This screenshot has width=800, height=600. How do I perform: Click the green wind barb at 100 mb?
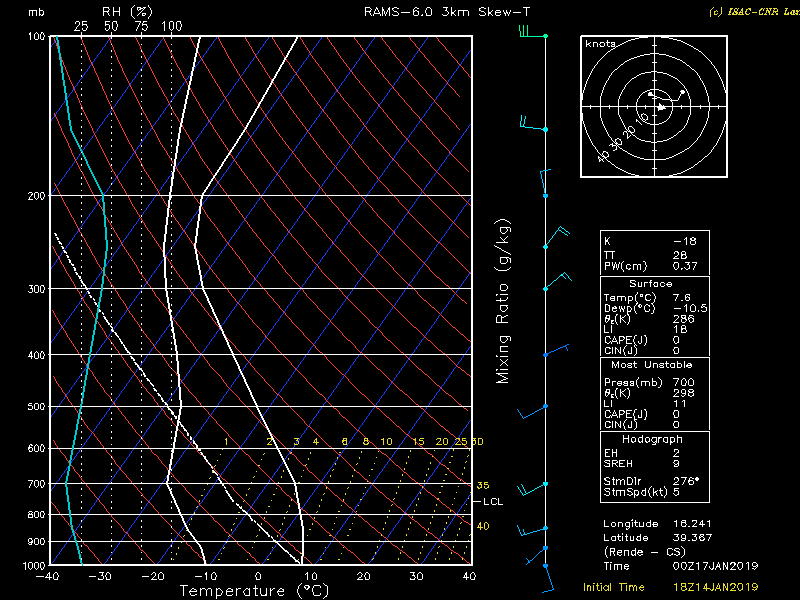click(x=533, y=32)
